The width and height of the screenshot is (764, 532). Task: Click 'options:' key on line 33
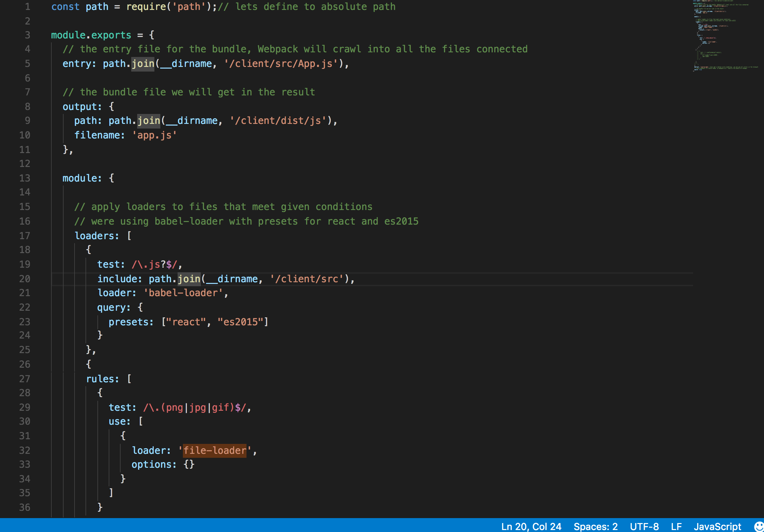154,464
